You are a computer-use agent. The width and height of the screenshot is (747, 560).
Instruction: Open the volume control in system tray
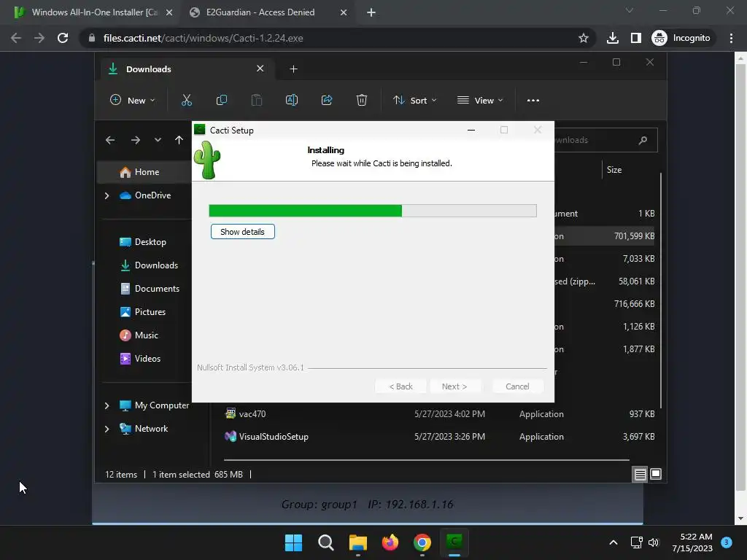(x=654, y=542)
